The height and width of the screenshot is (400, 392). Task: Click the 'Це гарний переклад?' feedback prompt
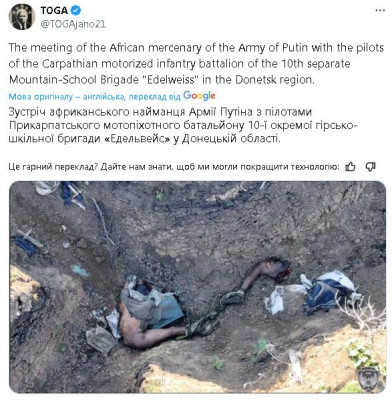click(x=53, y=167)
